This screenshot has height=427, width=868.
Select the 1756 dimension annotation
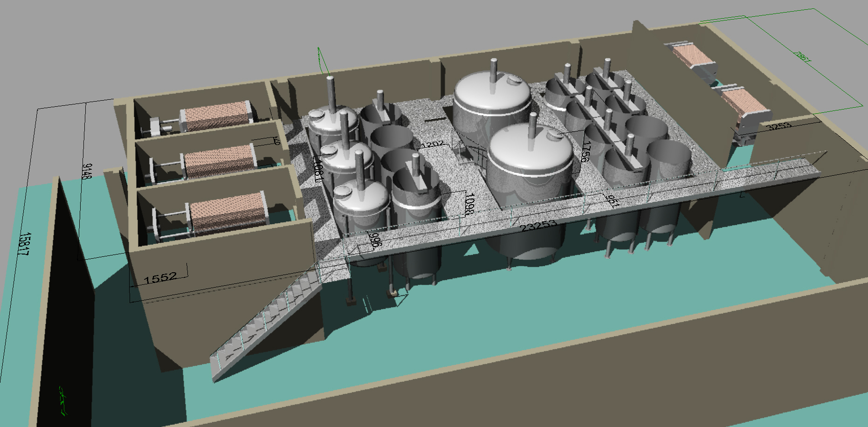pyautogui.click(x=586, y=151)
